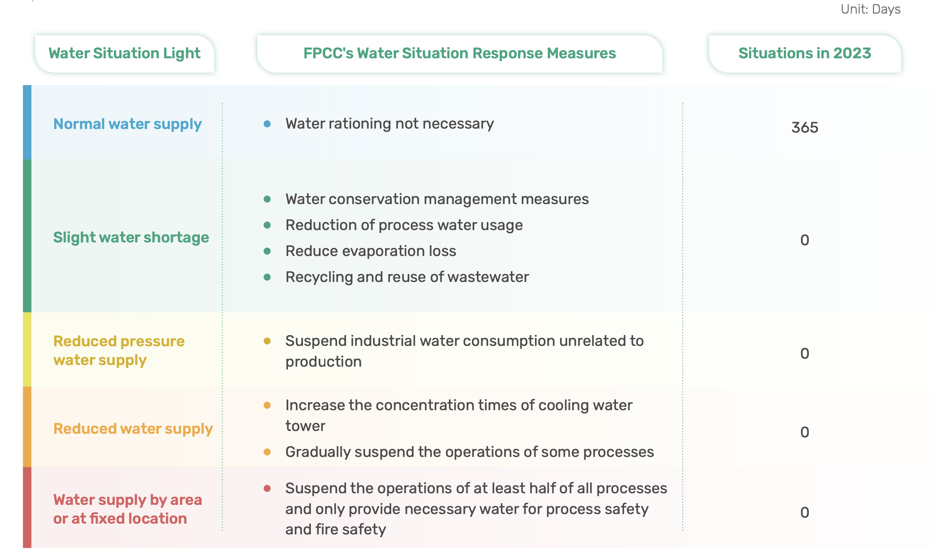Click the green bullet before Reduce evaporation loss
Viewport: 932px width, 560px height.
click(267, 251)
